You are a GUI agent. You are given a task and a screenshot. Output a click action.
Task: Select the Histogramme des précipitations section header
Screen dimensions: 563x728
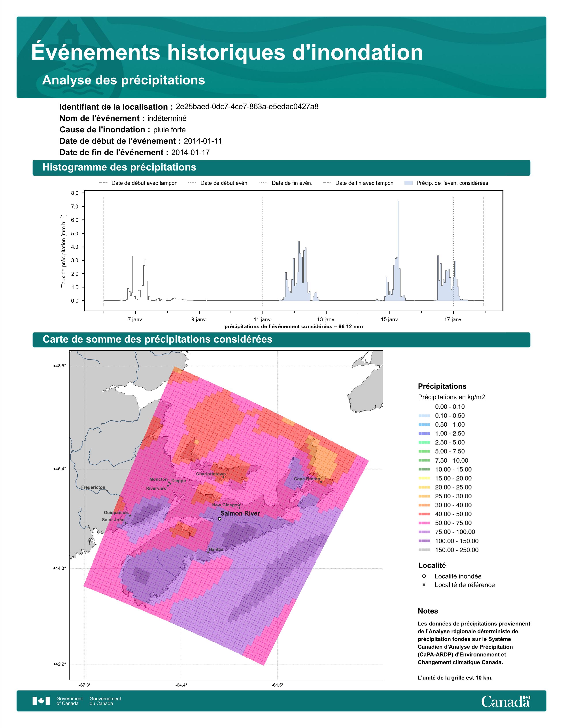(x=281, y=168)
